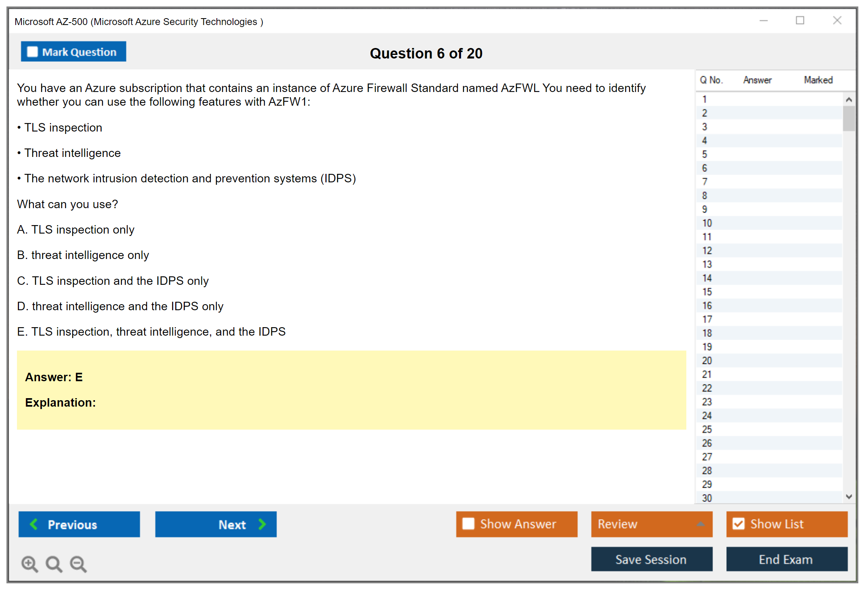Viewport: 868px width, 593px height.
Task: Click the zoom in magnifier icon
Action: (29, 564)
